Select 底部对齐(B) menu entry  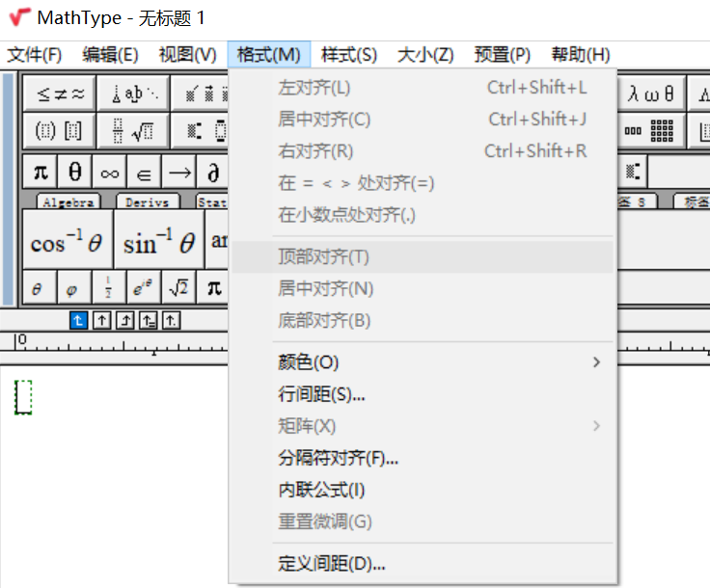tap(423, 321)
